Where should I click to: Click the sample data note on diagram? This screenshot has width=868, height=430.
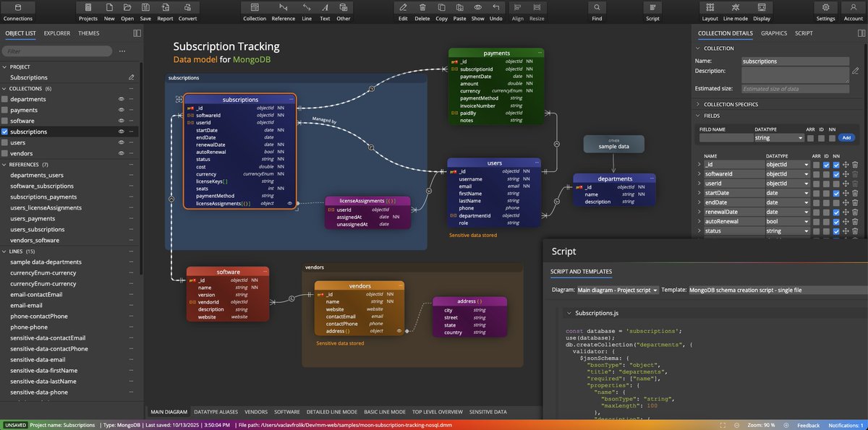[614, 144]
